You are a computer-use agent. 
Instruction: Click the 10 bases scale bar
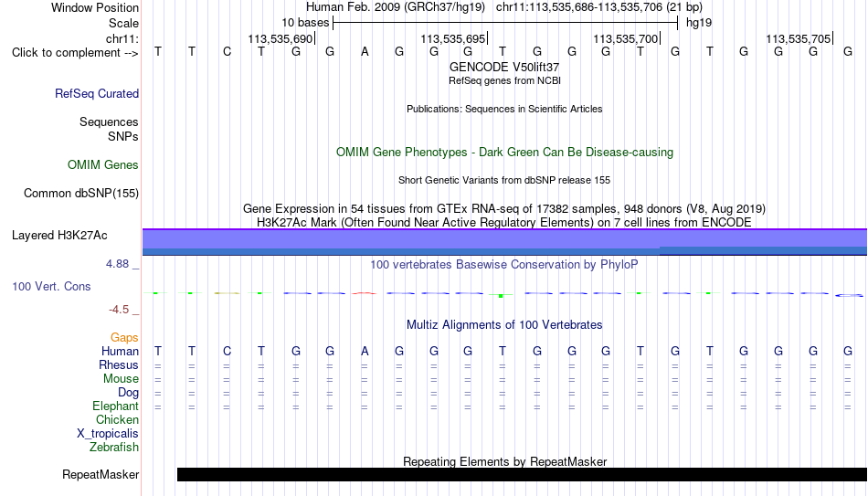[x=505, y=23]
